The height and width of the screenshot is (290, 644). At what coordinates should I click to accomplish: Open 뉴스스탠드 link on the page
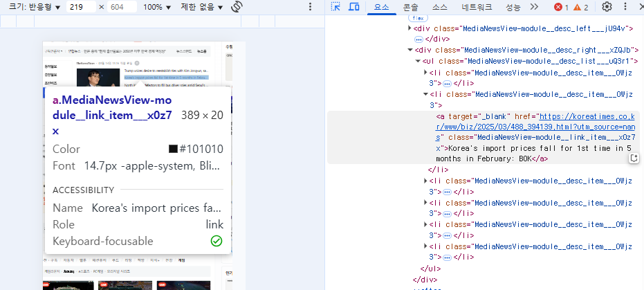[183, 51]
